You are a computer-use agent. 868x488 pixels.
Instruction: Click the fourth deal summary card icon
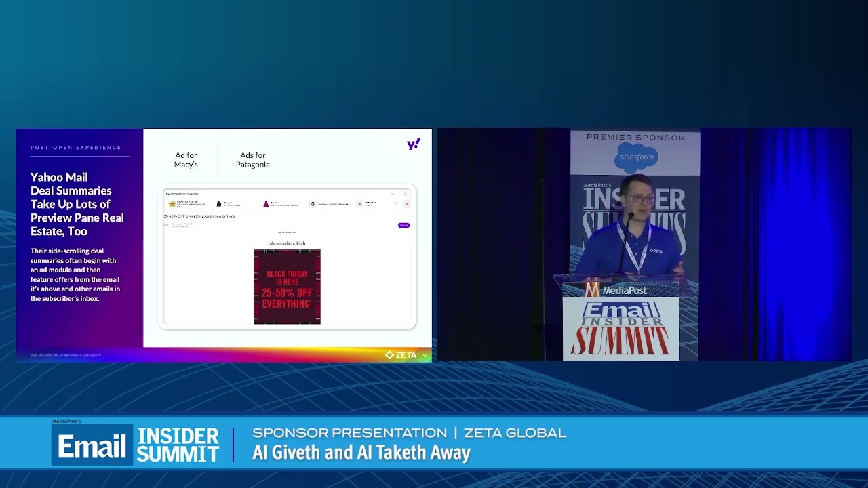pos(313,203)
